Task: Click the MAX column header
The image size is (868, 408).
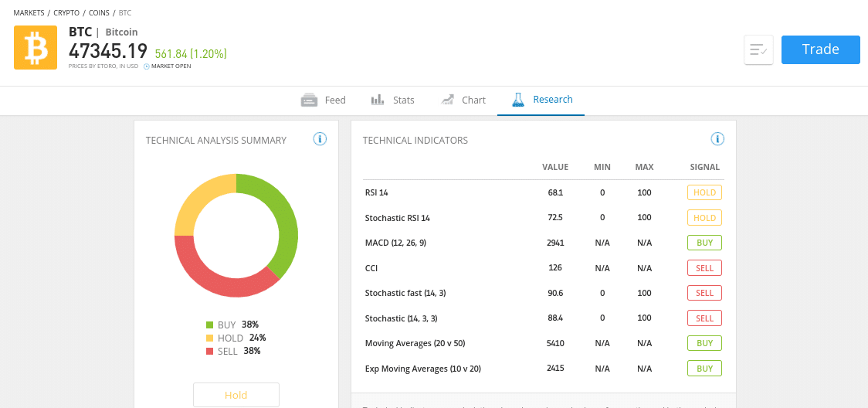Action: coord(644,167)
